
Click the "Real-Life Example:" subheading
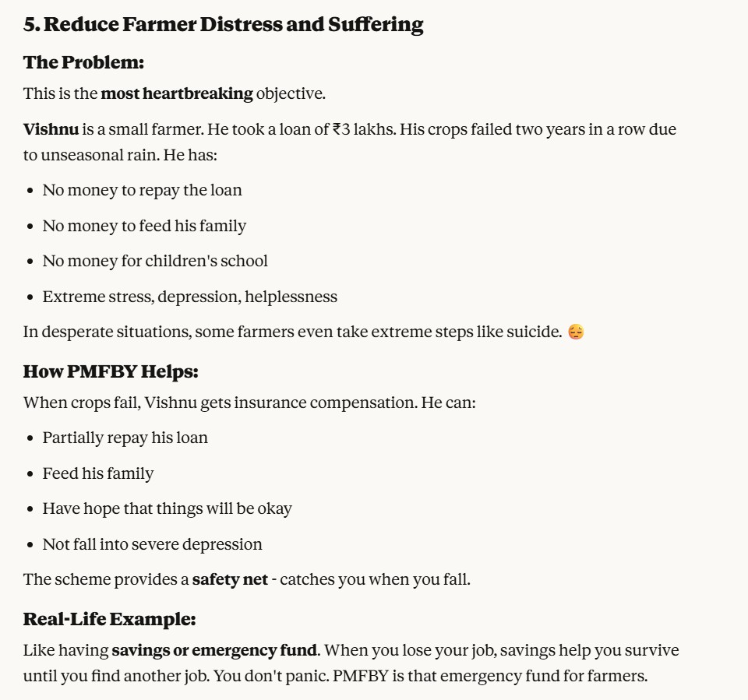coord(109,619)
